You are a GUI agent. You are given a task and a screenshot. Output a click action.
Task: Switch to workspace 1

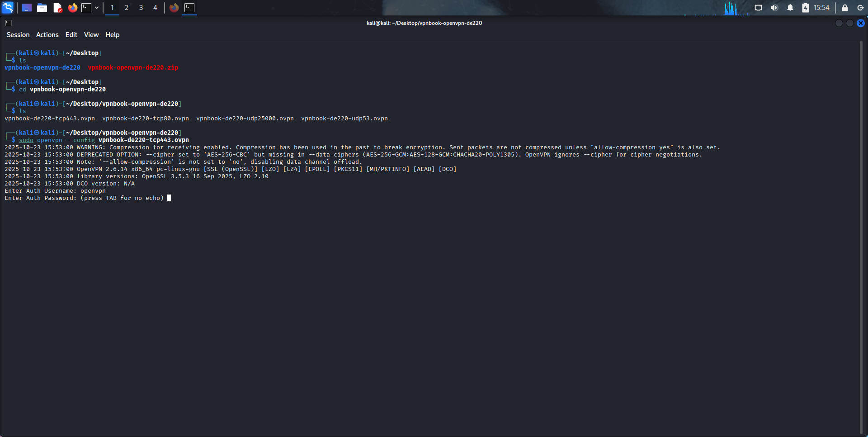pyautogui.click(x=112, y=8)
